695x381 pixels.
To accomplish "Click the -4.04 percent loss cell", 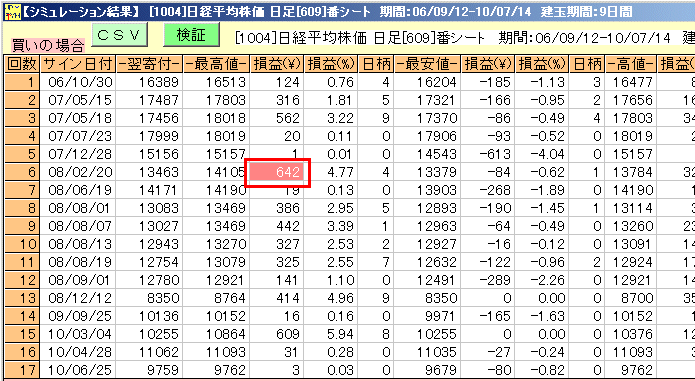I will pos(542,154).
